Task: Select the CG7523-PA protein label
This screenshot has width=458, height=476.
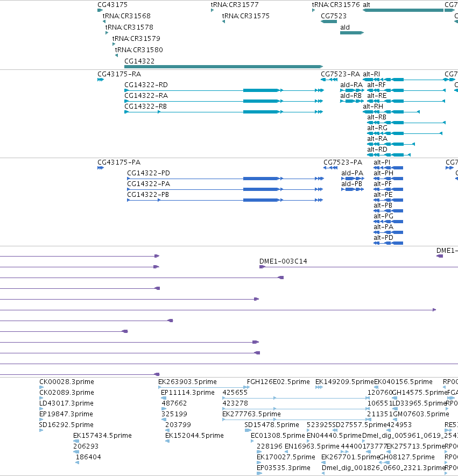Action: point(343,162)
